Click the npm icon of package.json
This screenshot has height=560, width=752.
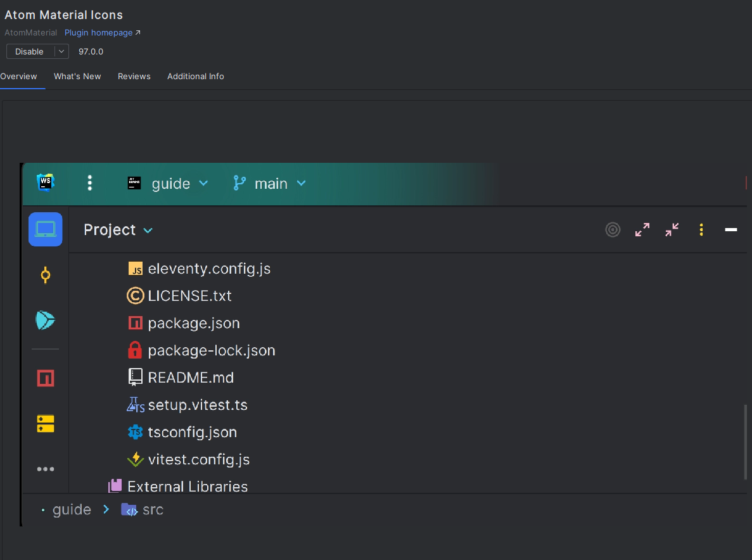tap(135, 323)
